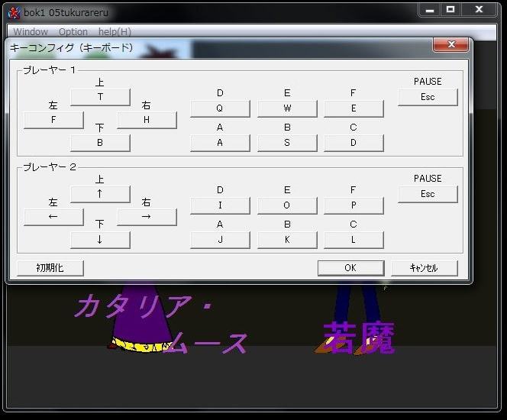Viewport: 507px width, 420px height.
Task: Set Player 2 E button key O
Action: coord(287,205)
